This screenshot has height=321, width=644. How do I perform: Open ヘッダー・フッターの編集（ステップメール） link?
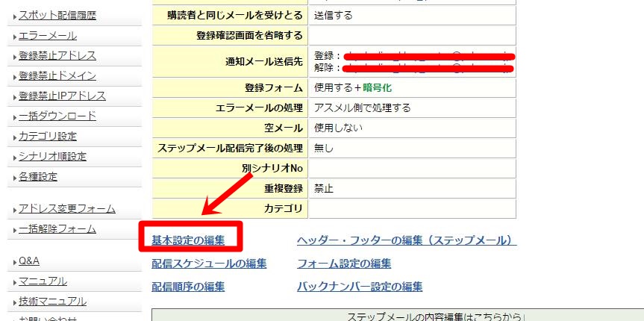pyautogui.click(x=407, y=240)
